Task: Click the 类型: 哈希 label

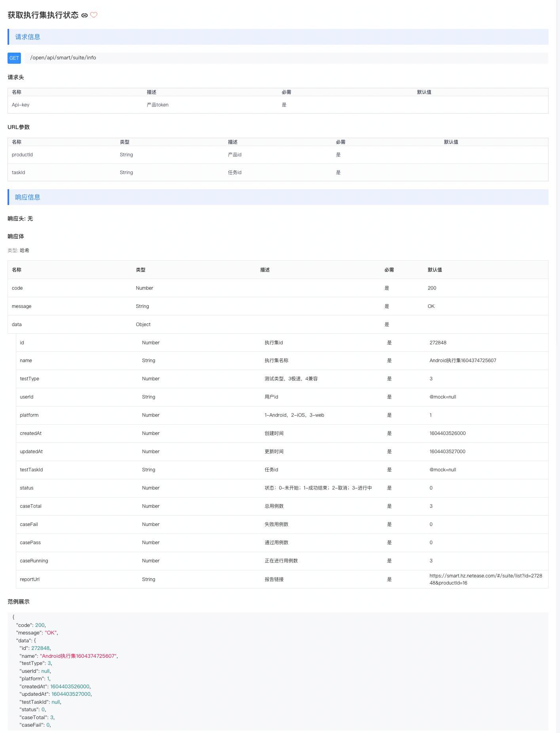Action: 18,251
